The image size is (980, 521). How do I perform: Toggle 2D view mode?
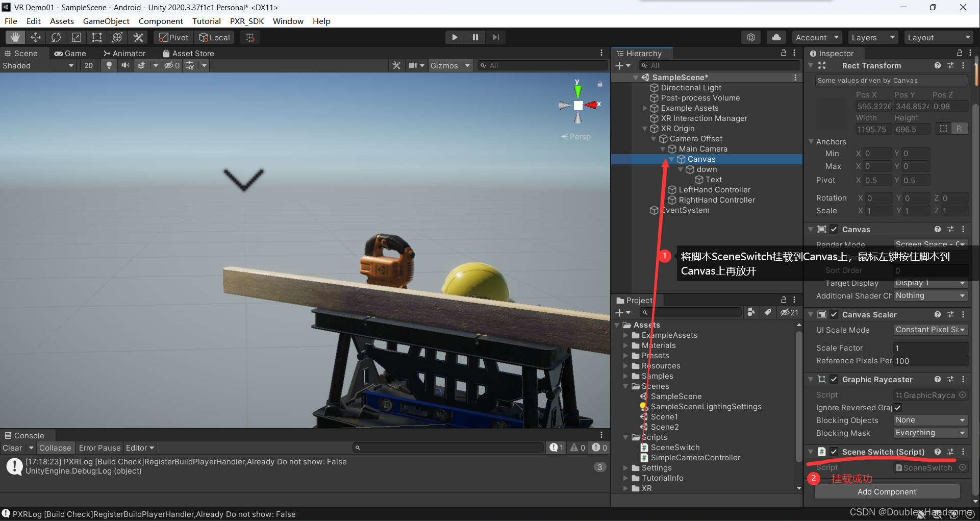click(89, 65)
